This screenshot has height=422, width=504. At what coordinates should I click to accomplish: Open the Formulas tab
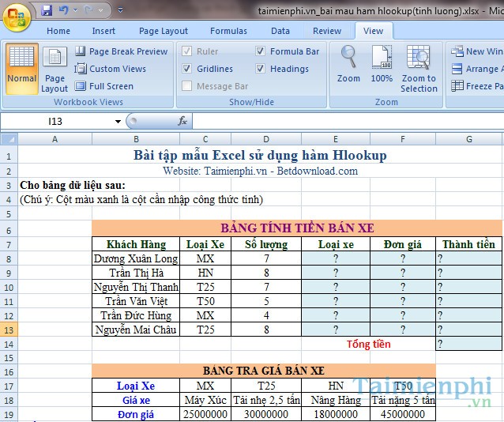[x=228, y=31]
